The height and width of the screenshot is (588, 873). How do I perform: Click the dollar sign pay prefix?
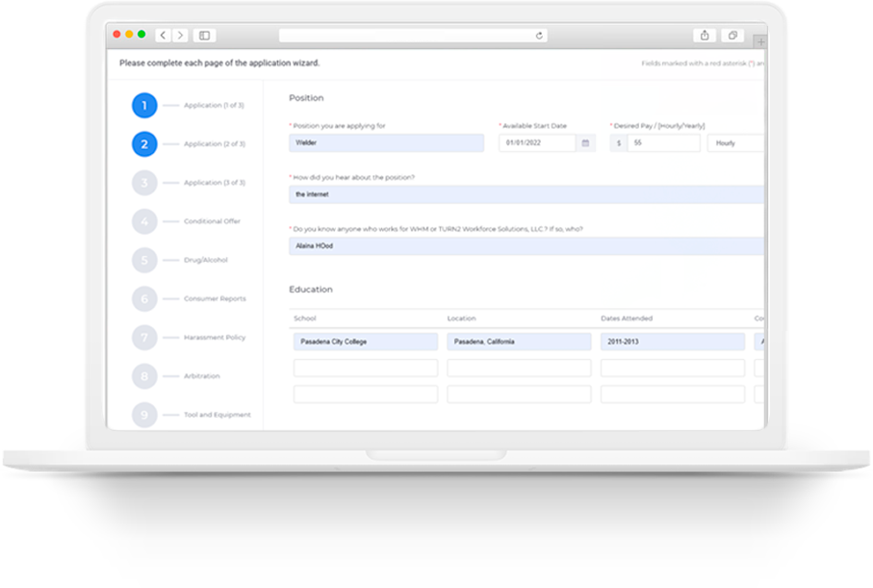[x=619, y=143]
